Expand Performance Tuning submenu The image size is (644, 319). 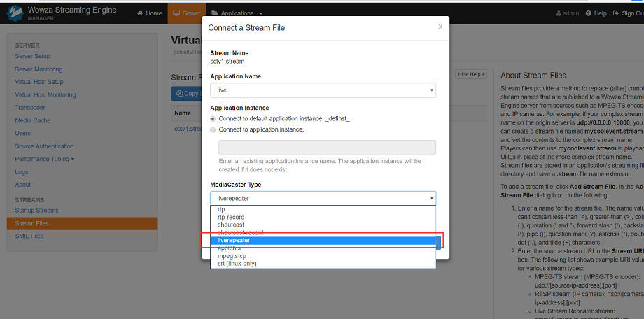[44, 159]
